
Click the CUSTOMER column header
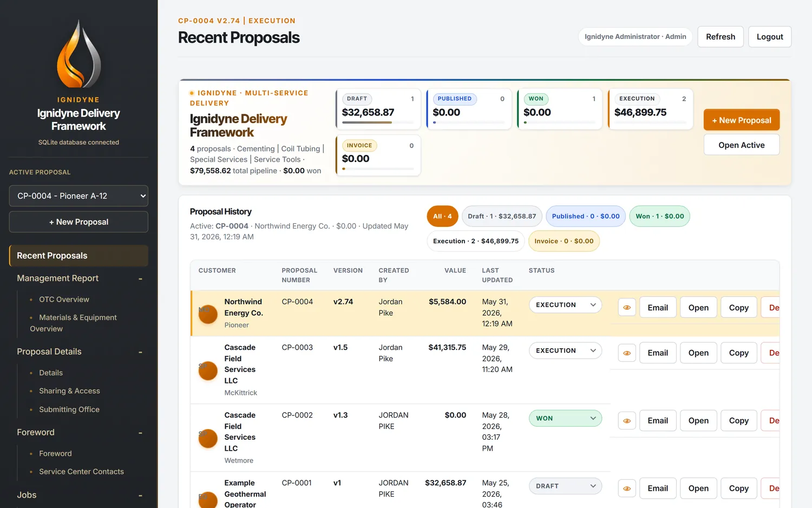click(x=217, y=271)
